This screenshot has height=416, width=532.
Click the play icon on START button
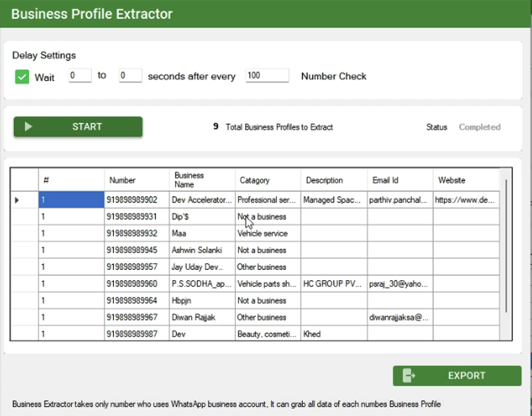29,127
